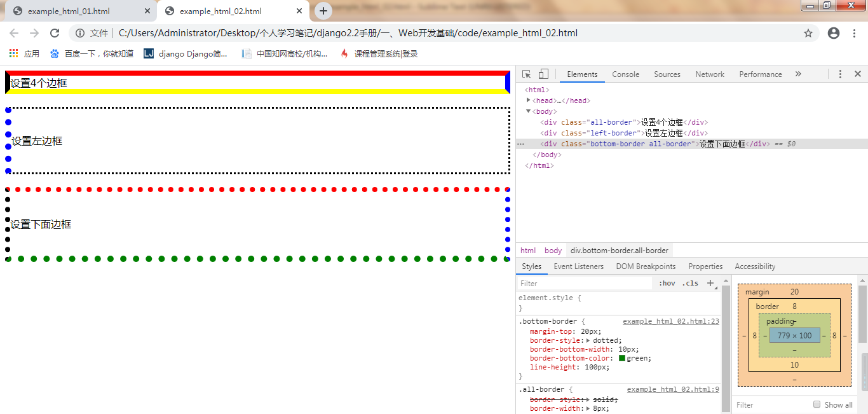
Task: Open the Performance tab
Action: pos(761,74)
